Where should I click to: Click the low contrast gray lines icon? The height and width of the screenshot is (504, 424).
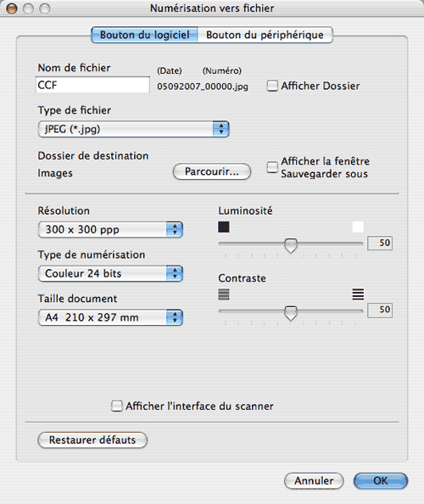tap(224, 294)
